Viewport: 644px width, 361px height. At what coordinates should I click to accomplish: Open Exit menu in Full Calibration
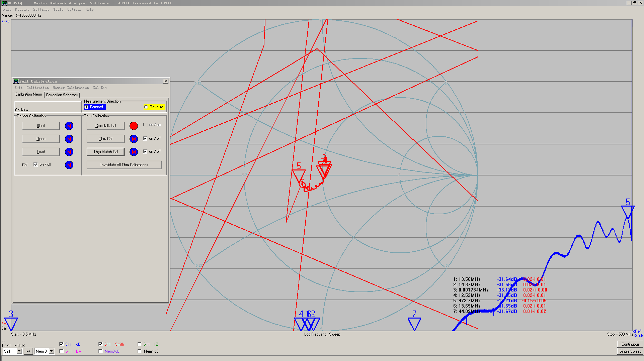18,88
